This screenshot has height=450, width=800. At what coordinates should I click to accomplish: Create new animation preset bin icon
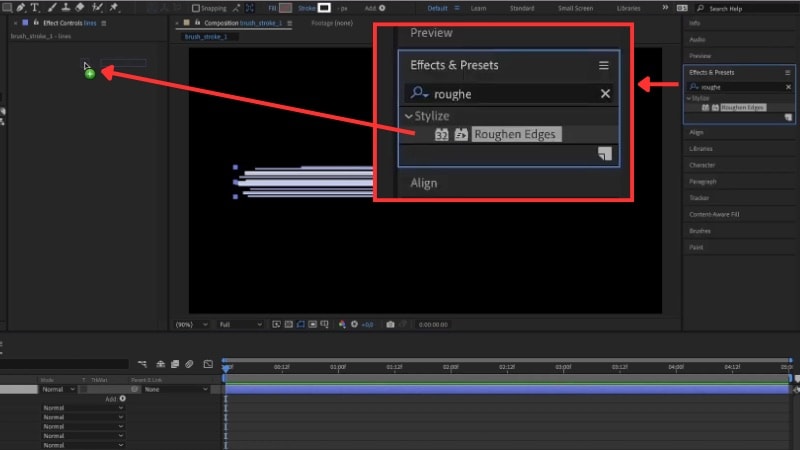788,117
